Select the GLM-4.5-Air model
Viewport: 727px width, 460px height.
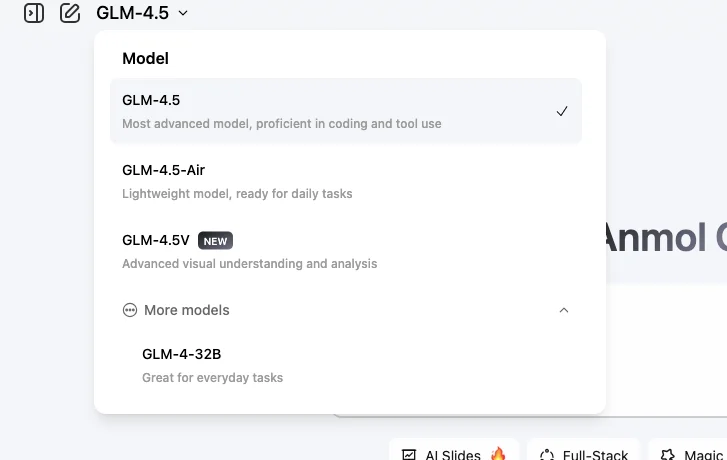(x=346, y=181)
